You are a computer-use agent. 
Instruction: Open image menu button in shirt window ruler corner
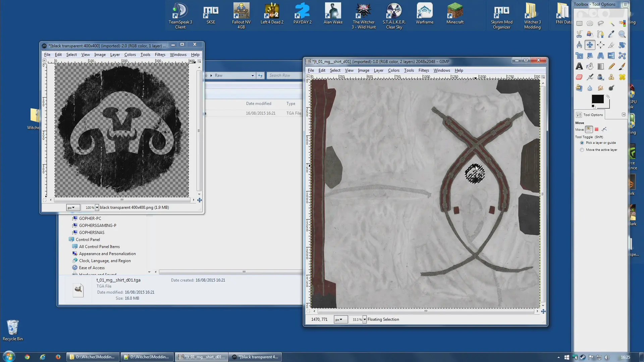pos(308,77)
